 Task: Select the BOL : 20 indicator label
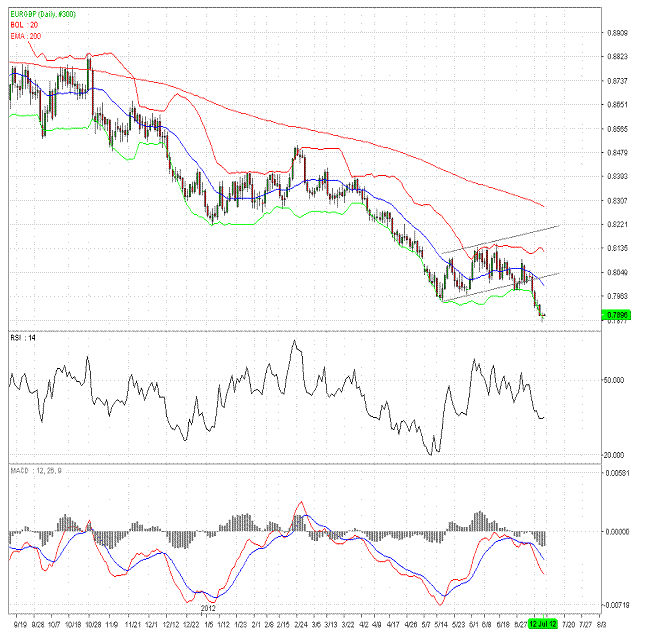[x=24, y=25]
